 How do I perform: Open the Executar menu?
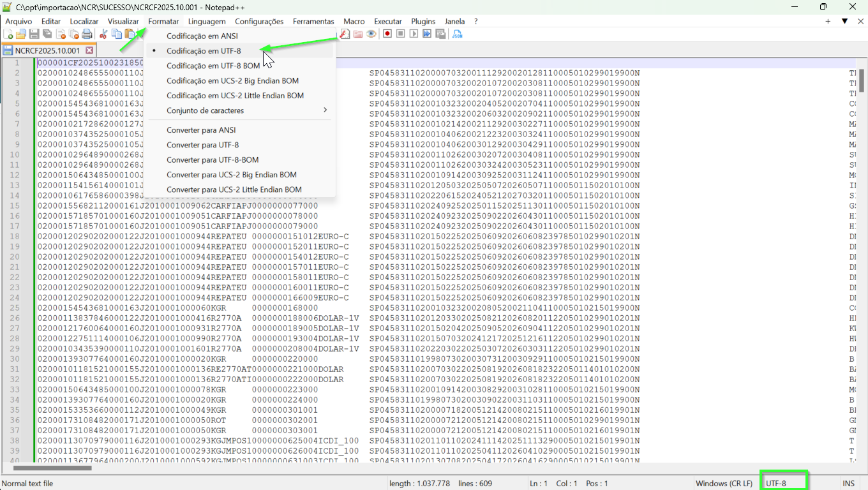[x=388, y=21]
